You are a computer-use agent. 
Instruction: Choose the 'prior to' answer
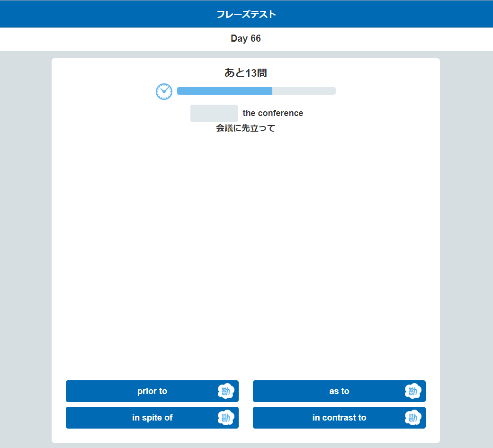coord(152,391)
